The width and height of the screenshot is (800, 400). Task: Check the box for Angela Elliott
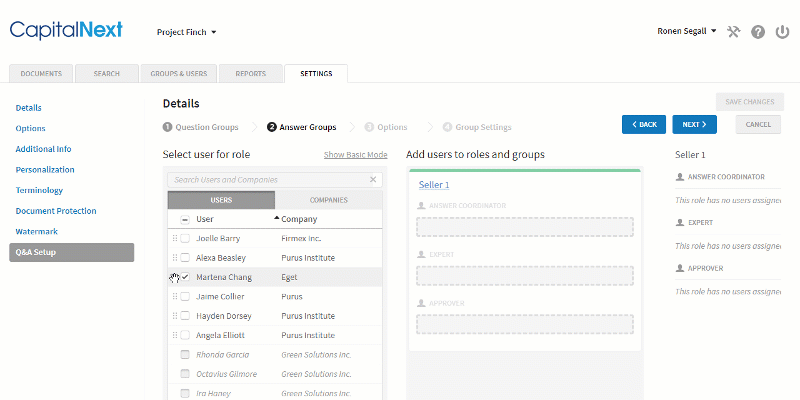(x=185, y=335)
